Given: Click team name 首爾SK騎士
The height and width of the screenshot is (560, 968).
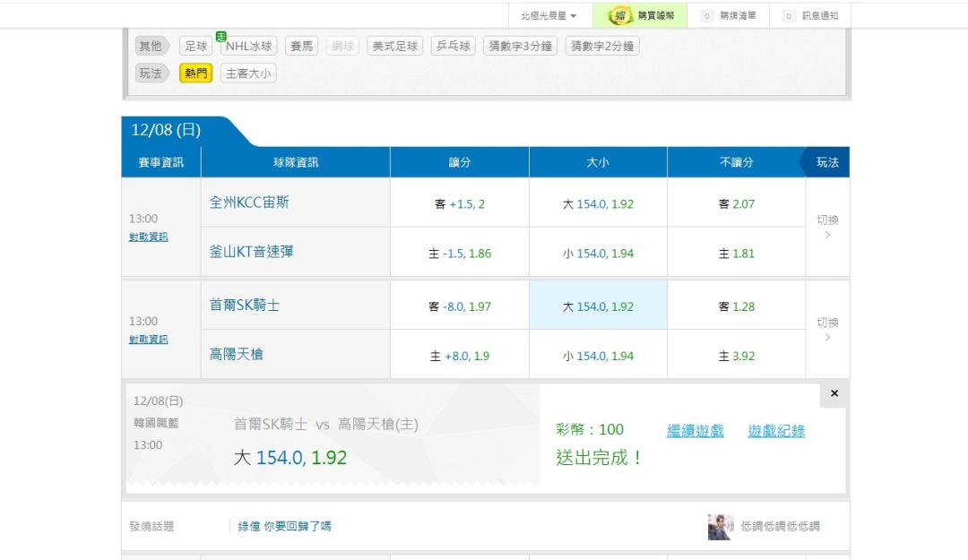Looking at the screenshot, I should (245, 305).
